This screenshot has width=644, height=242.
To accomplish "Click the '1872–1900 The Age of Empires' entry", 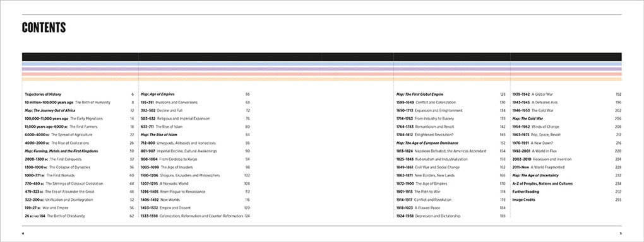I will click(x=422, y=183).
